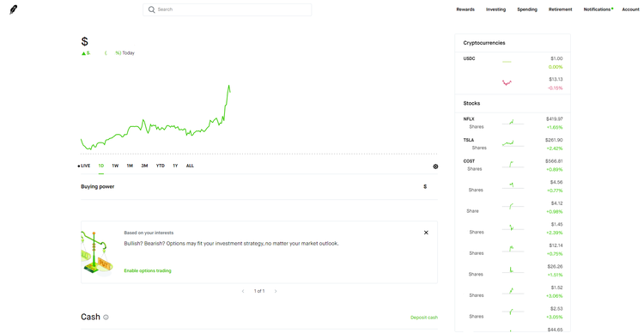Click the options scale illustration
Image resolution: width=644 pixels, height=333 pixels.
96,251
